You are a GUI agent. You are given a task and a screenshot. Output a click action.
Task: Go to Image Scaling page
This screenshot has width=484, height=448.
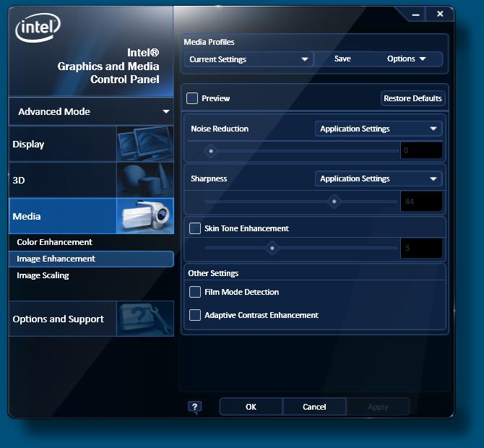[x=43, y=275]
